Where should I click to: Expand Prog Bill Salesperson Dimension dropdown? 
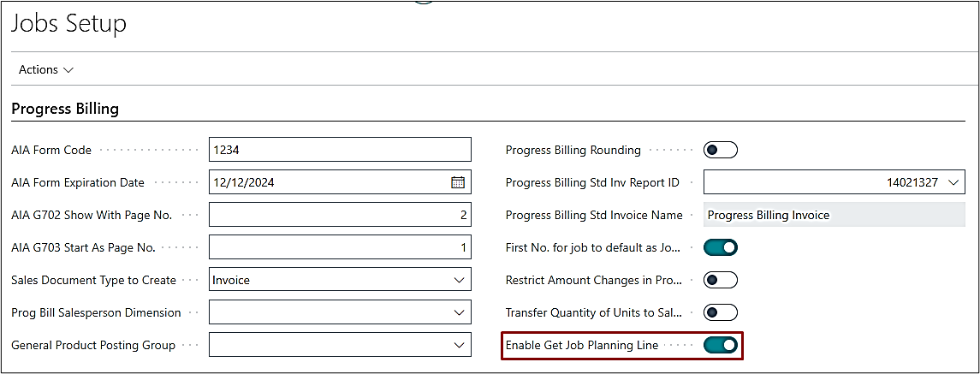460,313
